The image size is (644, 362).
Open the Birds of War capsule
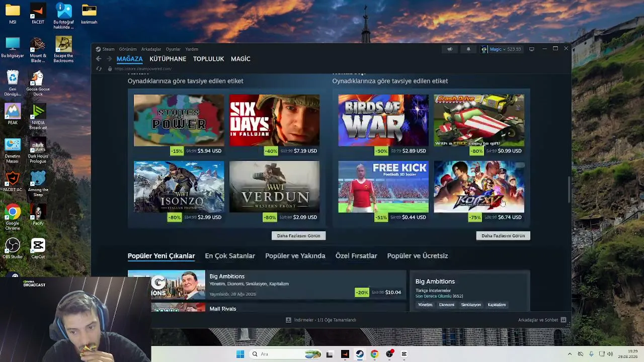pyautogui.click(x=383, y=121)
